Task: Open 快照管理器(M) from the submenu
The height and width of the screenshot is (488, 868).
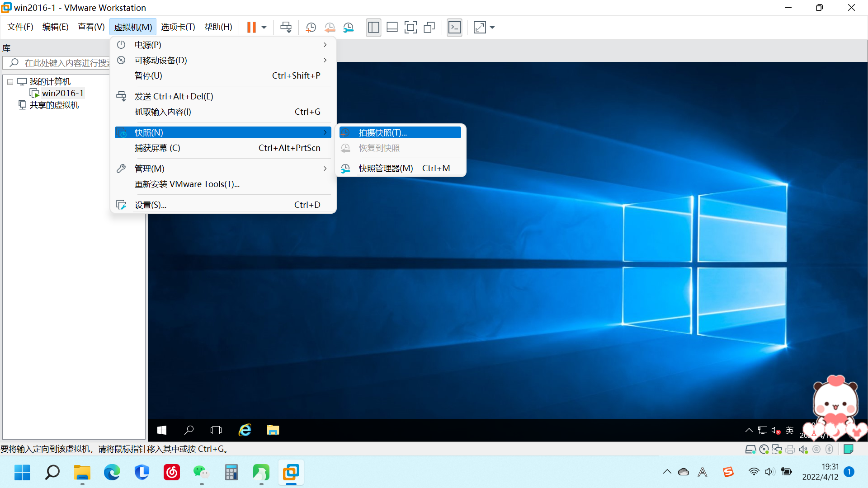Action: click(x=386, y=169)
